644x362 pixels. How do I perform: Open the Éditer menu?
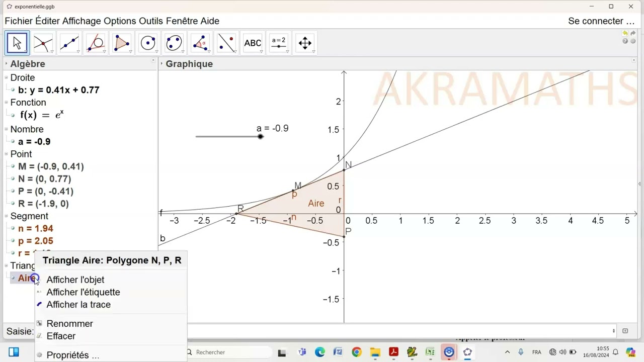point(47,21)
